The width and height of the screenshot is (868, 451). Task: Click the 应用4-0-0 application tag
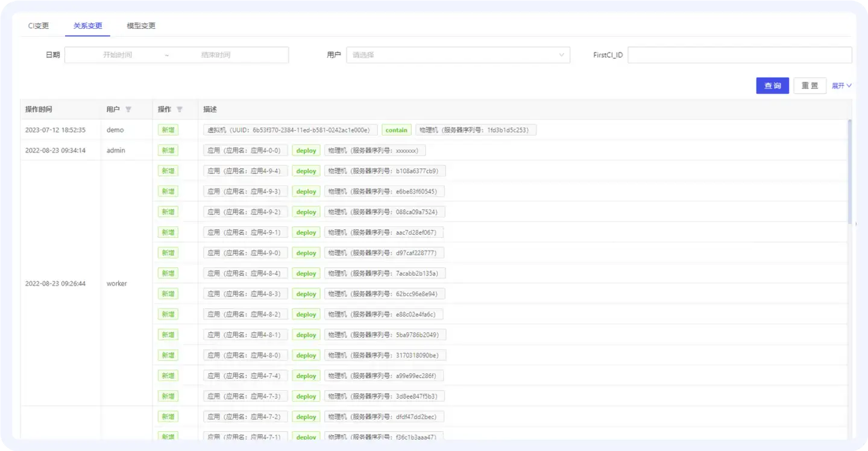click(245, 151)
